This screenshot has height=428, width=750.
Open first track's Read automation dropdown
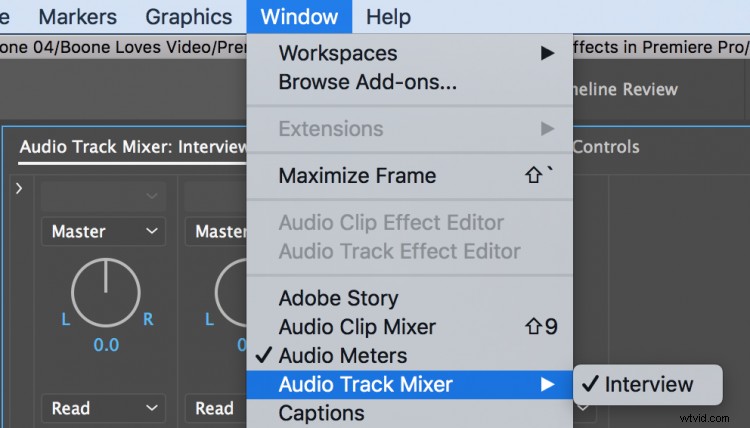pyautogui.click(x=104, y=408)
